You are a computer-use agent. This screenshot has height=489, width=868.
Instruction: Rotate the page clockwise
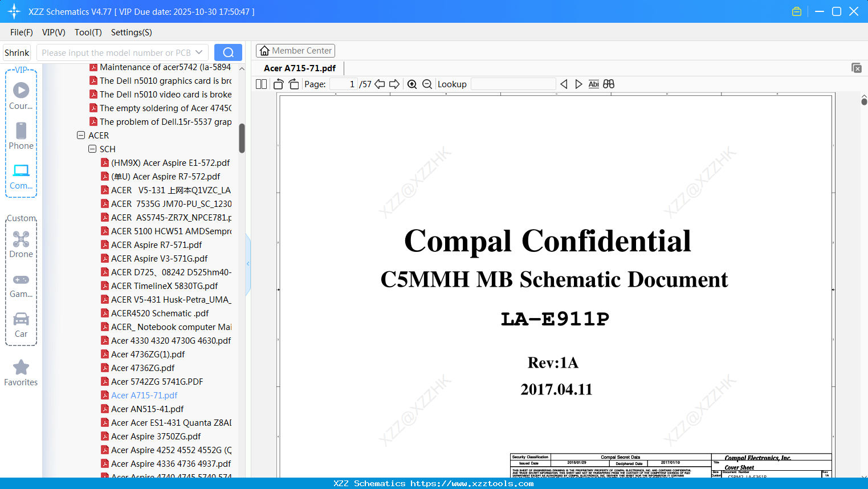(x=294, y=84)
